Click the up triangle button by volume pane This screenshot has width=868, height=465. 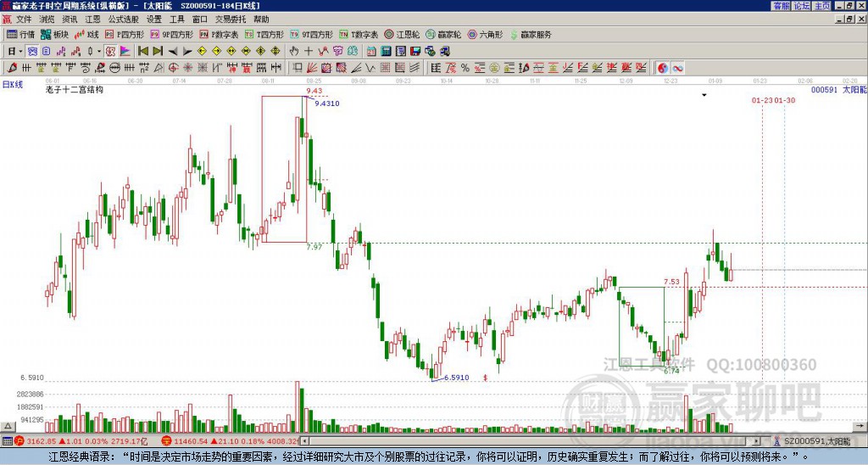8,426
